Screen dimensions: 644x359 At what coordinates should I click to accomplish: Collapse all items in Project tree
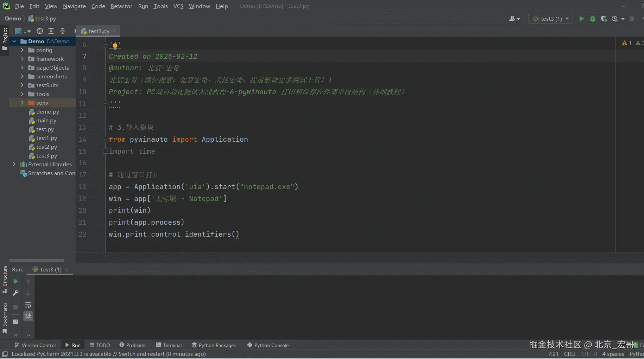pyautogui.click(x=63, y=31)
